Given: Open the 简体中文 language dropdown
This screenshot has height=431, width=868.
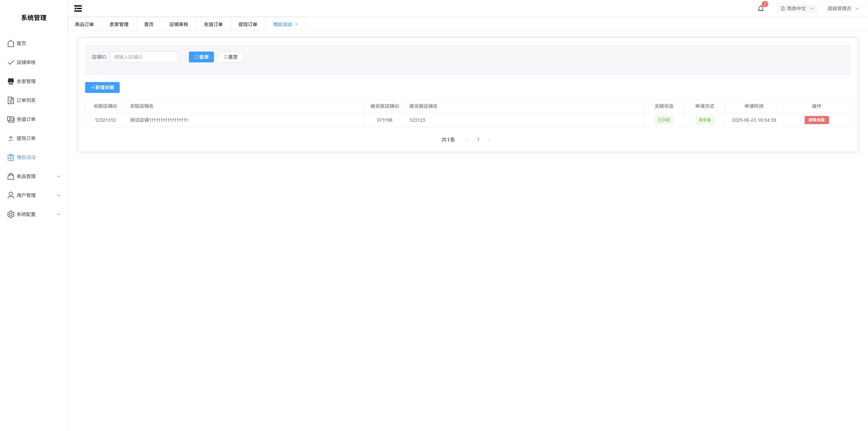Looking at the screenshot, I should tap(797, 8).
